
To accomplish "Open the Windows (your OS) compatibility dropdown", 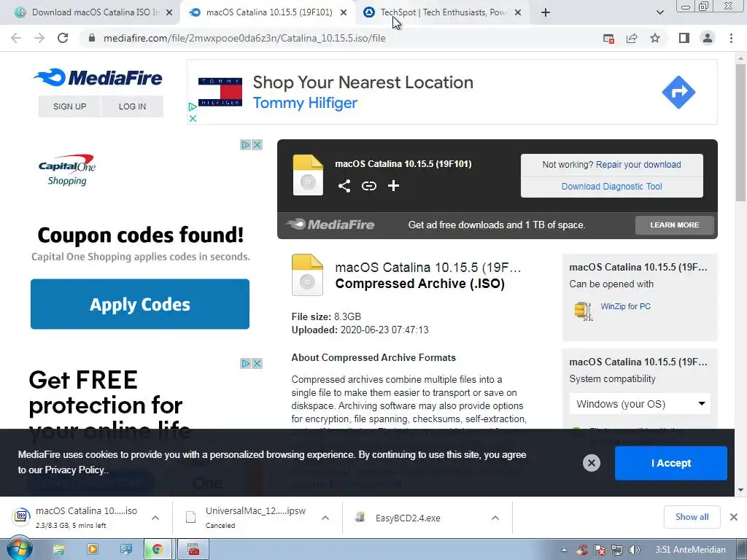I will tap(640, 404).
